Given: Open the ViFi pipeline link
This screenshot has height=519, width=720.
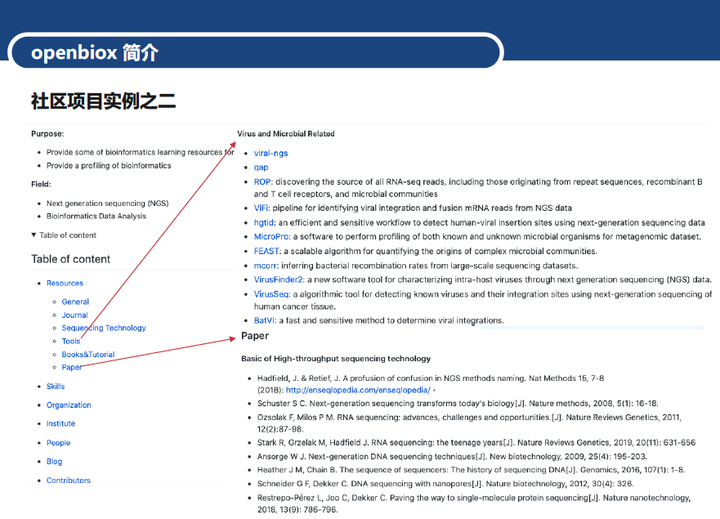Looking at the screenshot, I should pos(261,208).
